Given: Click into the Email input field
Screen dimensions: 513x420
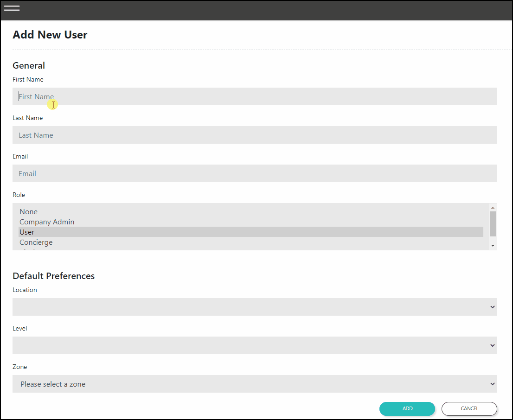Looking at the screenshot, I should point(255,173).
